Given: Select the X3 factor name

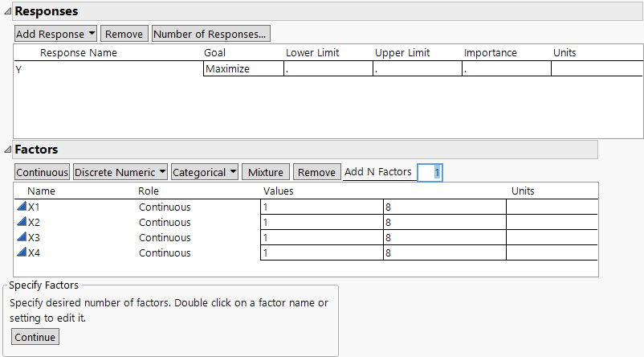Looking at the screenshot, I should pos(34,238).
